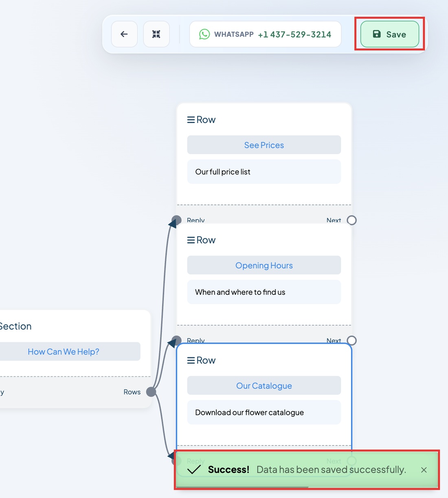The height and width of the screenshot is (498, 448).
Task: Edit the 'Our full price list' description
Action: [264, 172]
